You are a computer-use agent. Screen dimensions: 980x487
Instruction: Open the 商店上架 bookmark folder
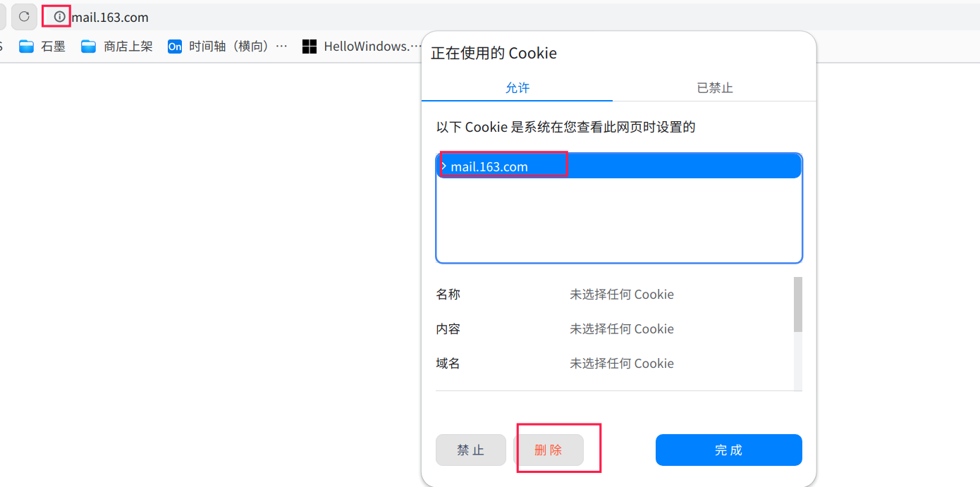point(117,47)
